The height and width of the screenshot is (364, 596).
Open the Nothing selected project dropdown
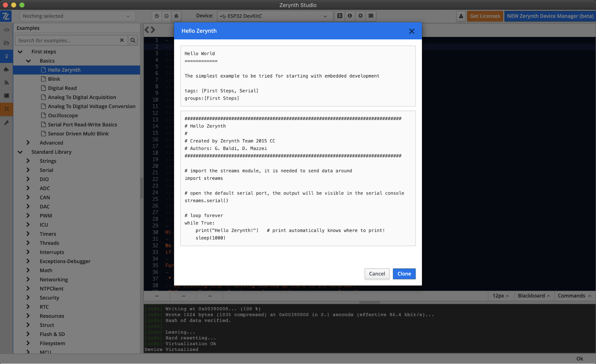77,16
